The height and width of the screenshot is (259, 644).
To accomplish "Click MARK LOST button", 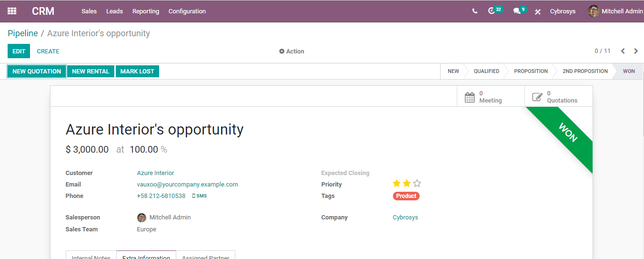I will point(137,71).
